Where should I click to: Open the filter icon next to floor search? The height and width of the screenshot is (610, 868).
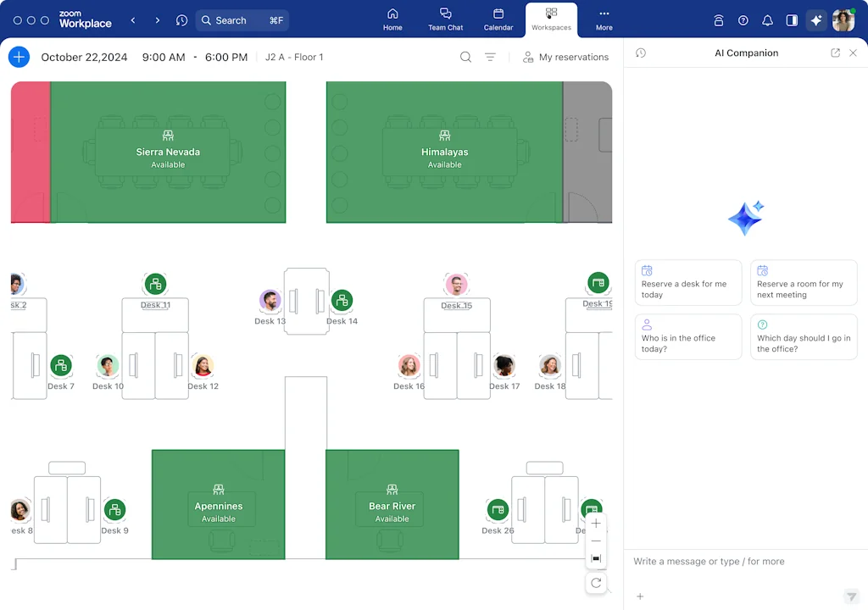[x=491, y=57]
